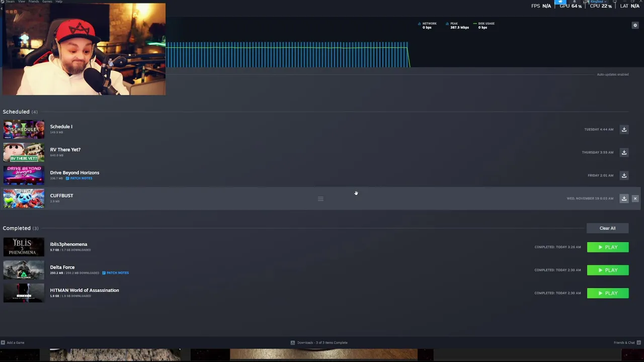The height and width of the screenshot is (362, 644).
Task: Play HITMAN World of Assassination
Action: (x=608, y=293)
